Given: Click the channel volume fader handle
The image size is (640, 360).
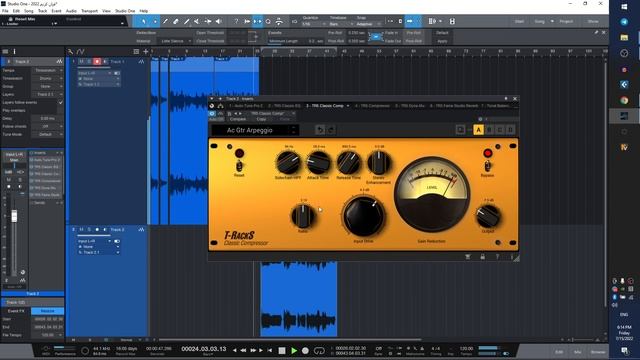Looking at the screenshot, I should pyautogui.click(x=14, y=216).
